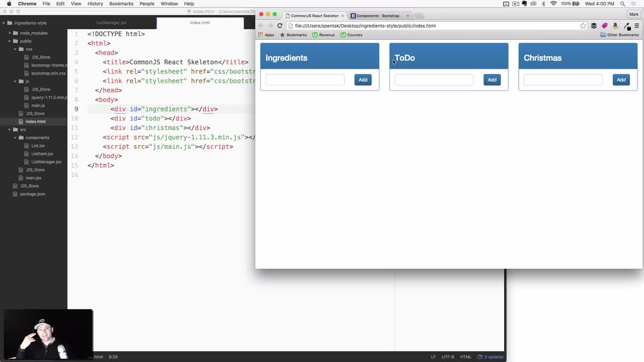Focus the ToDo text input
The image size is (644, 362).
[x=434, y=80]
